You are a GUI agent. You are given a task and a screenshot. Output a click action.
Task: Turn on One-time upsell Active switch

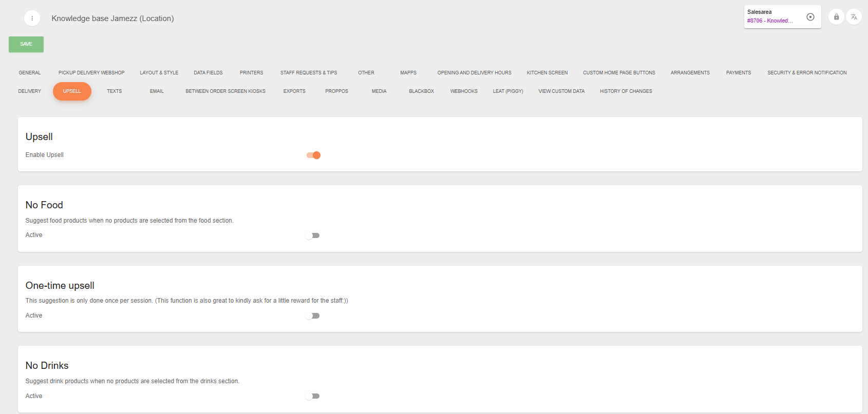[313, 316]
